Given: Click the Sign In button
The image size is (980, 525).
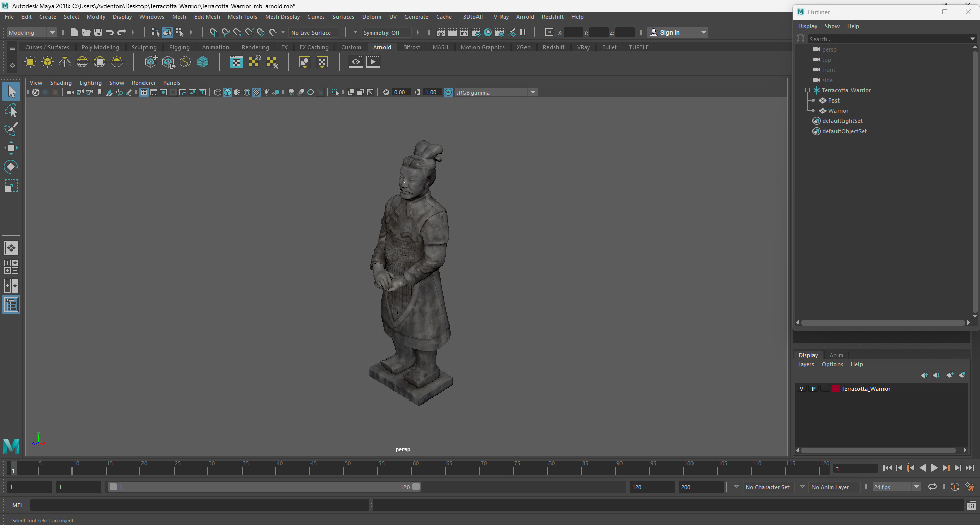Looking at the screenshot, I should [669, 32].
